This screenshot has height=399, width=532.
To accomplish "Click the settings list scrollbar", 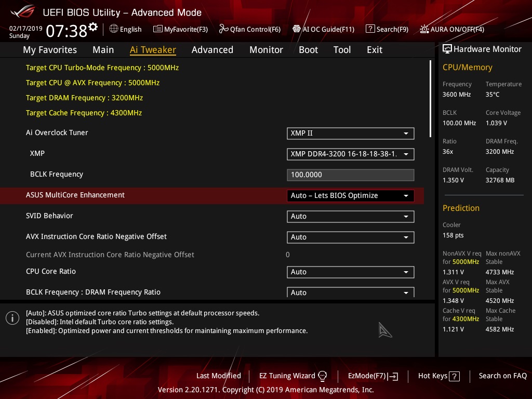I will coord(430,99).
